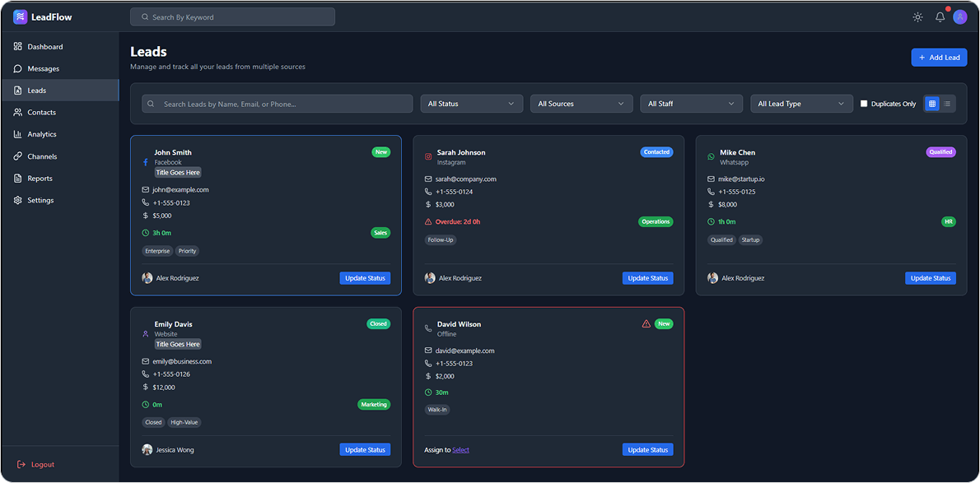Assign David Wilson via the Select link
The width and height of the screenshot is (980, 483).
(460, 449)
